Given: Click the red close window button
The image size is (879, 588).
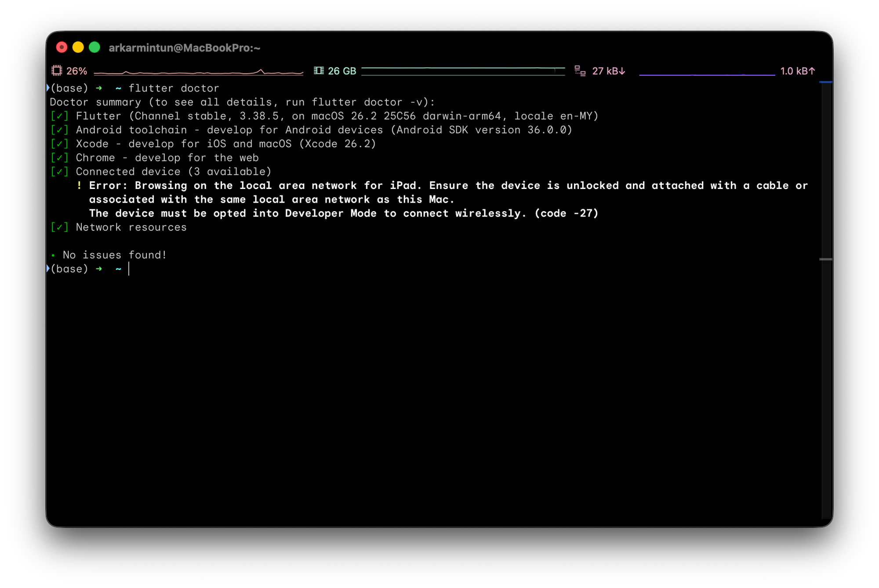Looking at the screenshot, I should click(62, 47).
